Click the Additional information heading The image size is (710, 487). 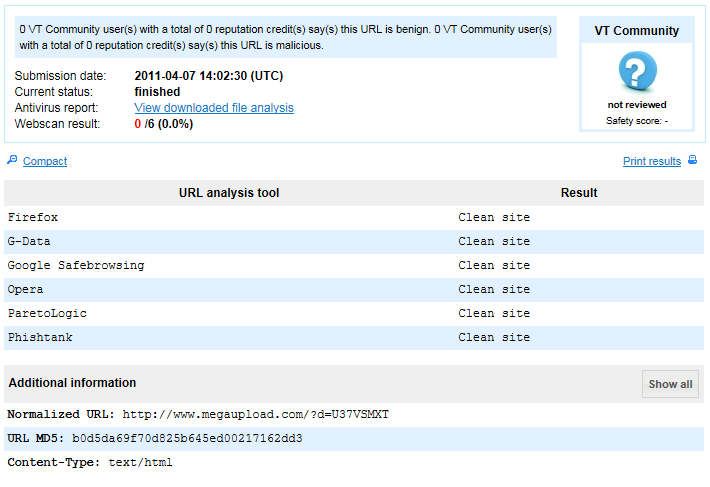click(72, 383)
